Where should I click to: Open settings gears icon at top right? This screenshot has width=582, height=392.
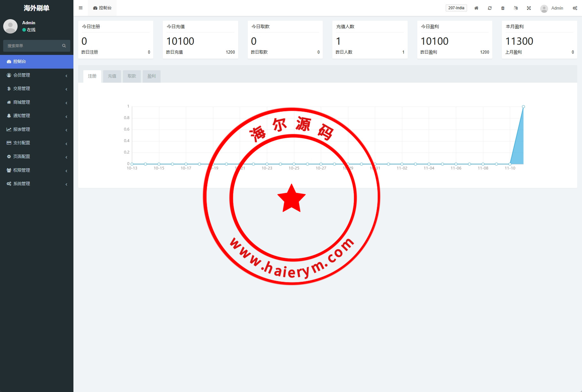tap(575, 8)
